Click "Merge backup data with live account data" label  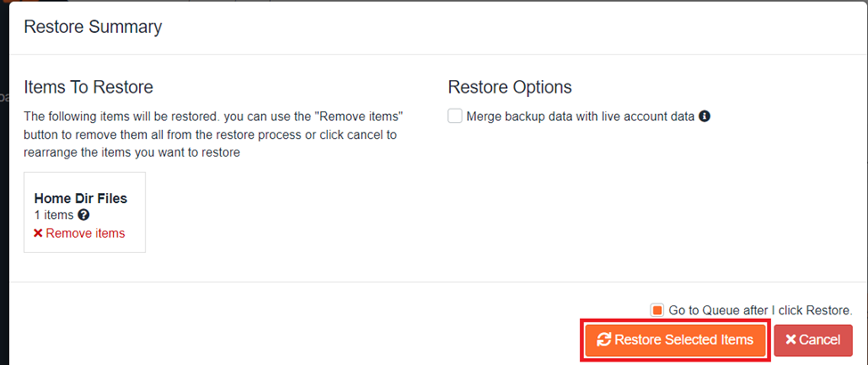tap(580, 116)
